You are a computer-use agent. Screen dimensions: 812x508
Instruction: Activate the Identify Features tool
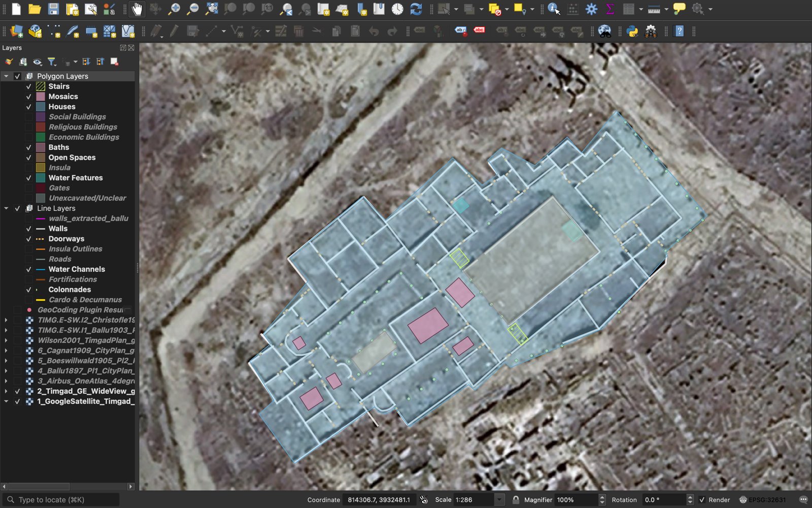click(554, 9)
